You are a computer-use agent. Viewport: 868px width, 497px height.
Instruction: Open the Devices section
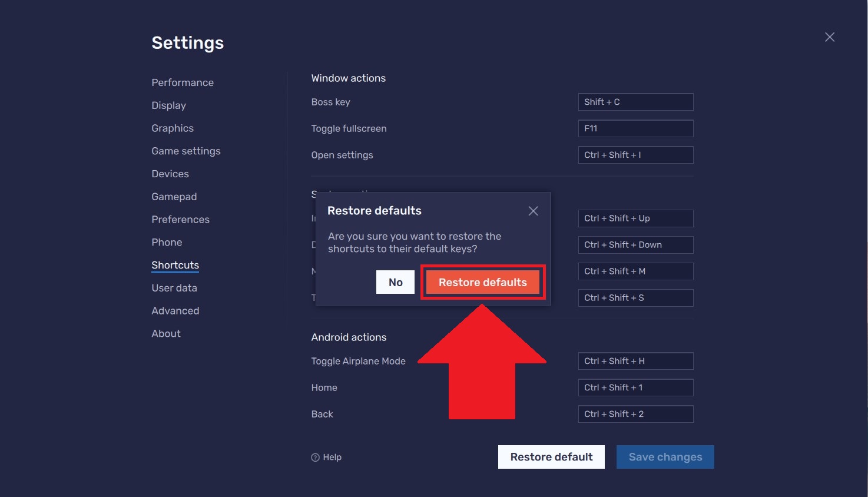click(x=170, y=174)
